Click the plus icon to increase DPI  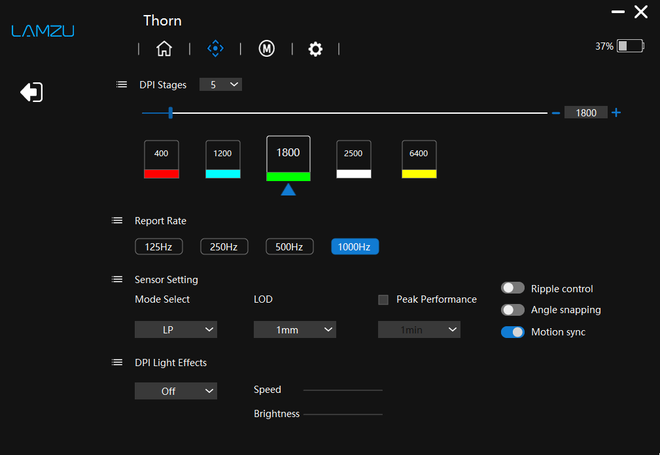[x=616, y=113]
